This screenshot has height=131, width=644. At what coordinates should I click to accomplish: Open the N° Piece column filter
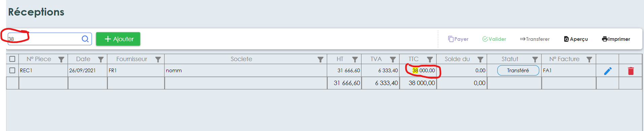[x=61, y=59]
